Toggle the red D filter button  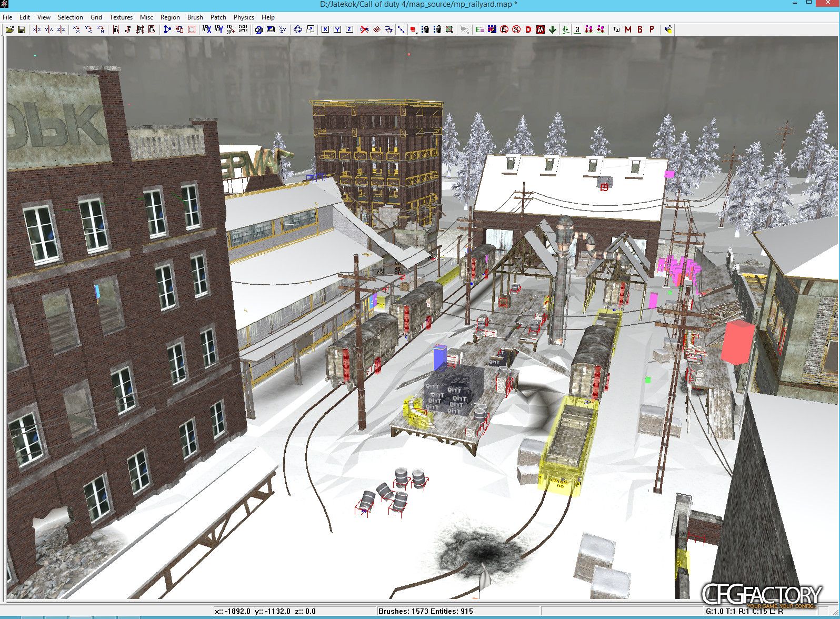pos(528,29)
